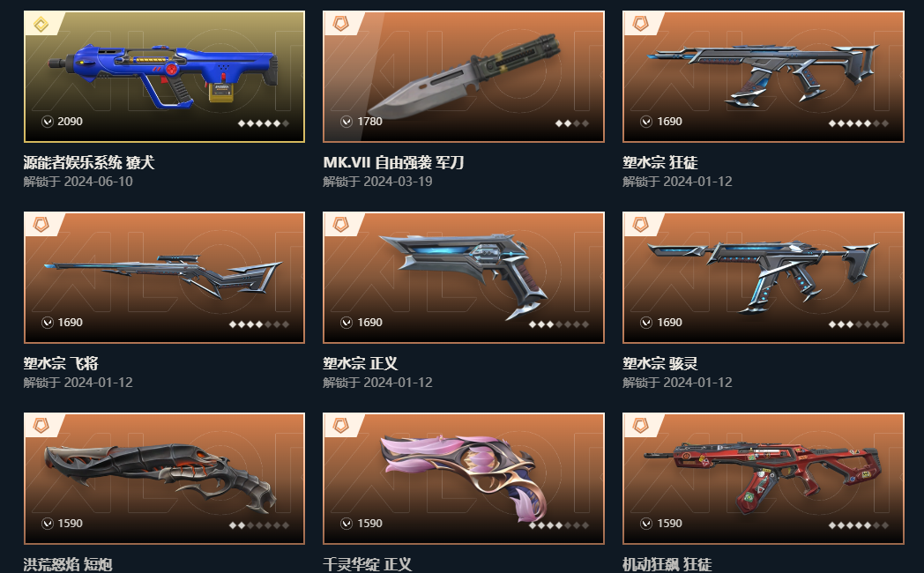This screenshot has width=924, height=573.
Task: Click the level diamonds on 塑水宗 正义 card
Action: tap(559, 324)
